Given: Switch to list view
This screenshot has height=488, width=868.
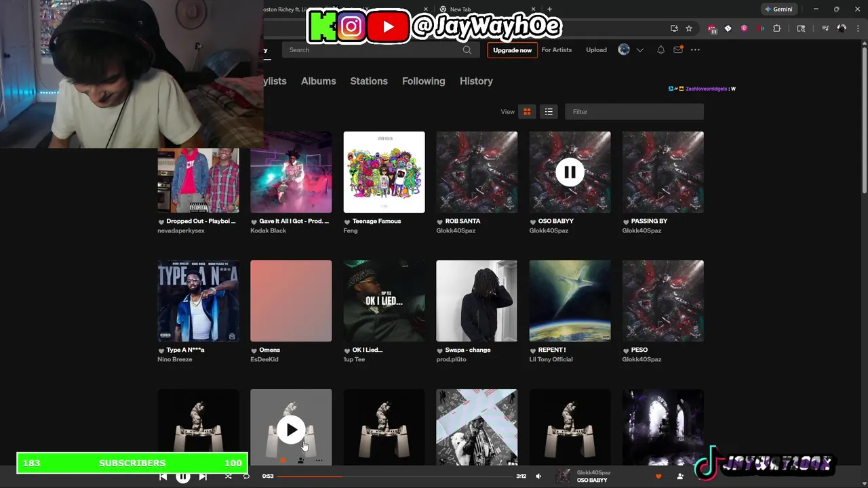Looking at the screenshot, I should (x=549, y=112).
